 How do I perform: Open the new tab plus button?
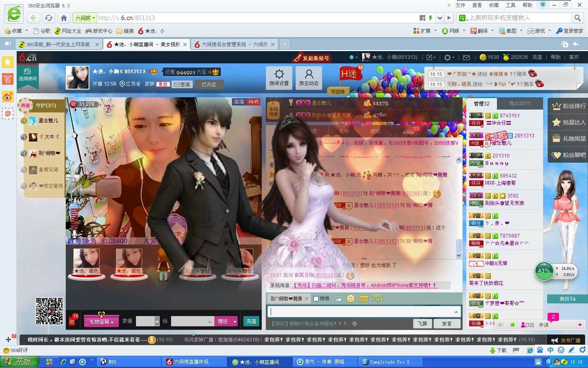coord(285,44)
